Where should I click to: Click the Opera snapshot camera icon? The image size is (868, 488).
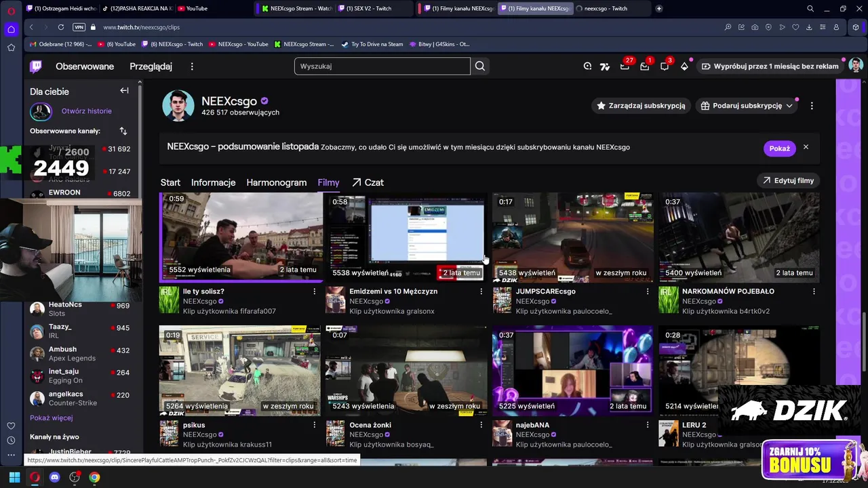pos(755,27)
